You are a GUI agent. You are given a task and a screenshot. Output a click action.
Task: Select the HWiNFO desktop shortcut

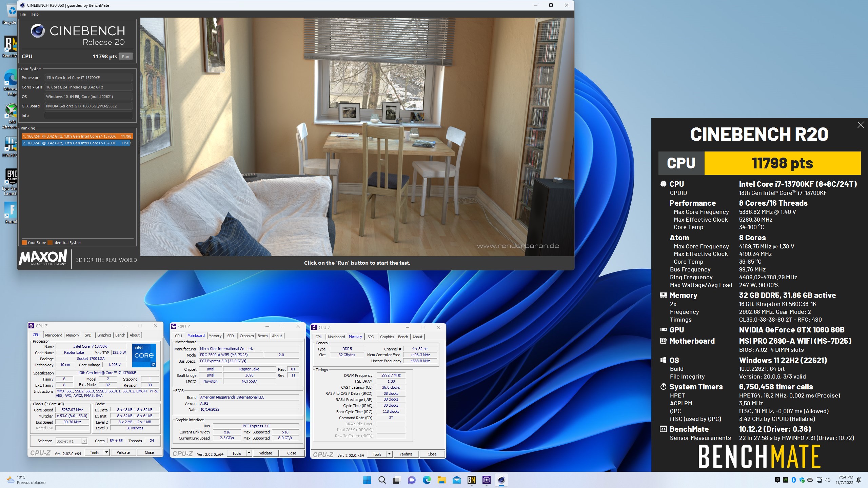9,146
